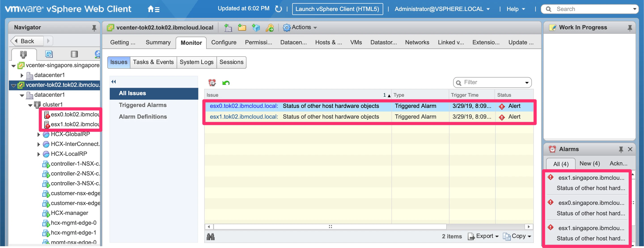Switch to the Configure tab
The width and height of the screenshot is (644, 248).
pos(224,42)
